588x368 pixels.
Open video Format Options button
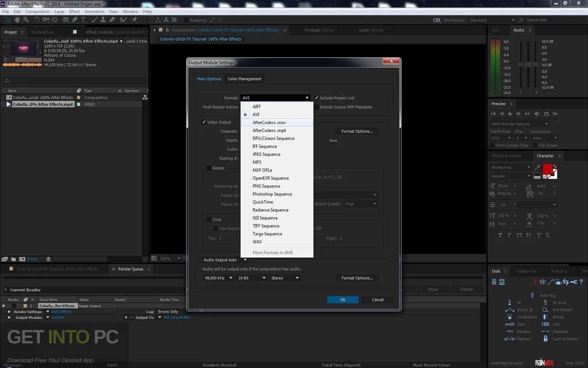pos(357,131)
